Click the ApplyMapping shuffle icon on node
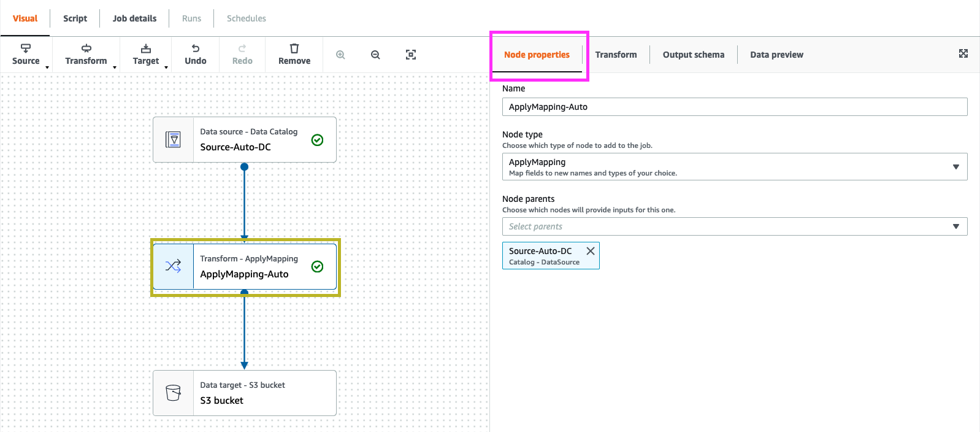Image resolution: width=980 pixels, height=432 pixels. point(174,266)
